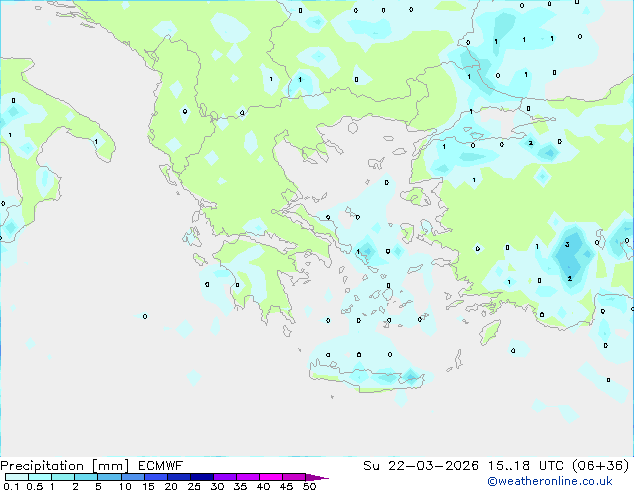
Task: Click the '(06+36)' forecast run text
Action: point(600,465)
